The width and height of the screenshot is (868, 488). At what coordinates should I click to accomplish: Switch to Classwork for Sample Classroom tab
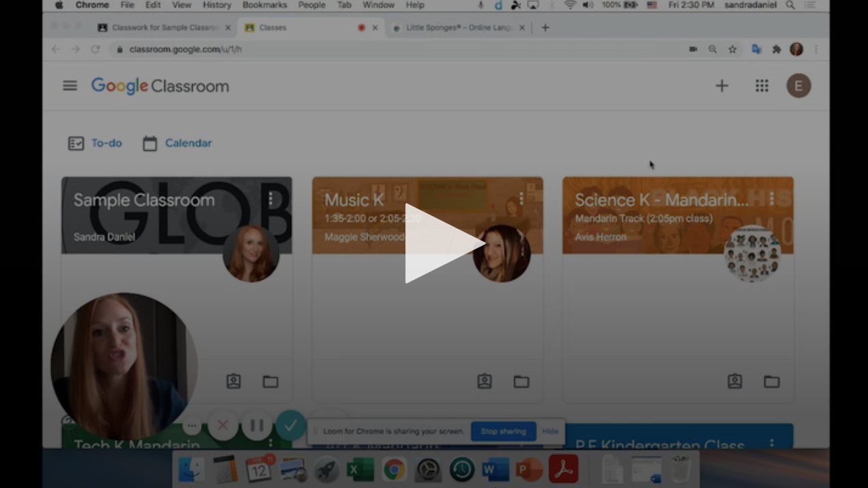[x=165, y=28]
